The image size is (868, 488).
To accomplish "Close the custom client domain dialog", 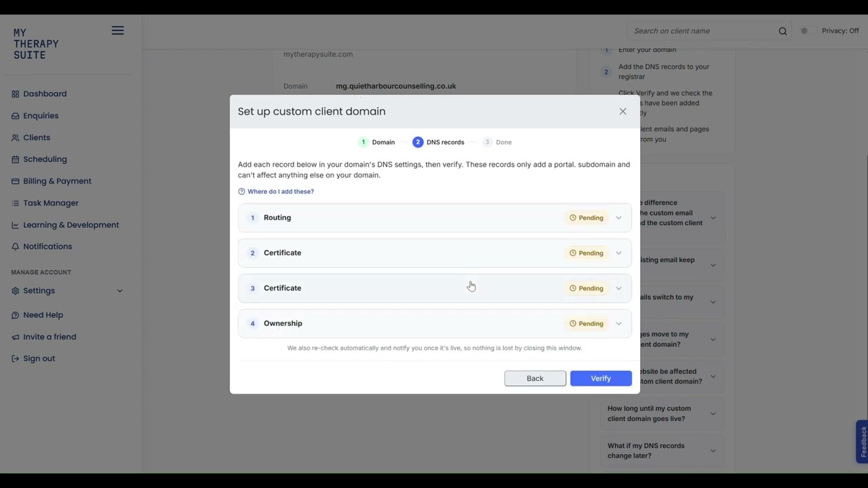I will coord(623,111).
